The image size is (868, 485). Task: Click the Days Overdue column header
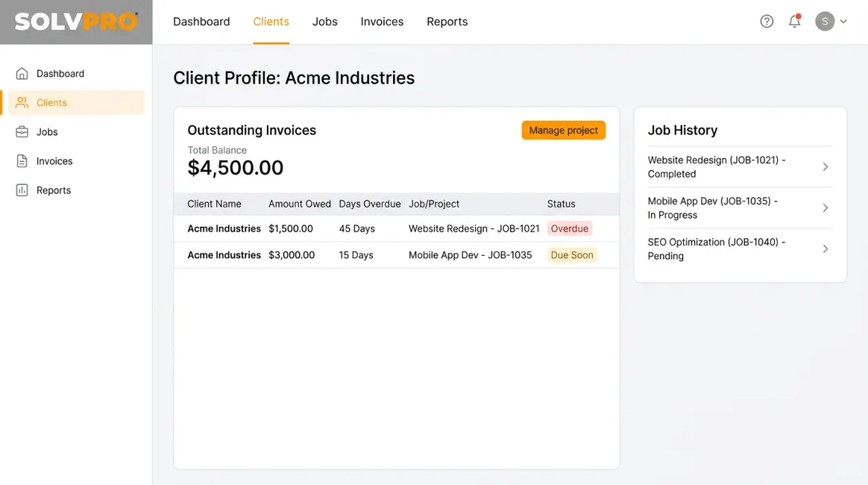(370, 204)
